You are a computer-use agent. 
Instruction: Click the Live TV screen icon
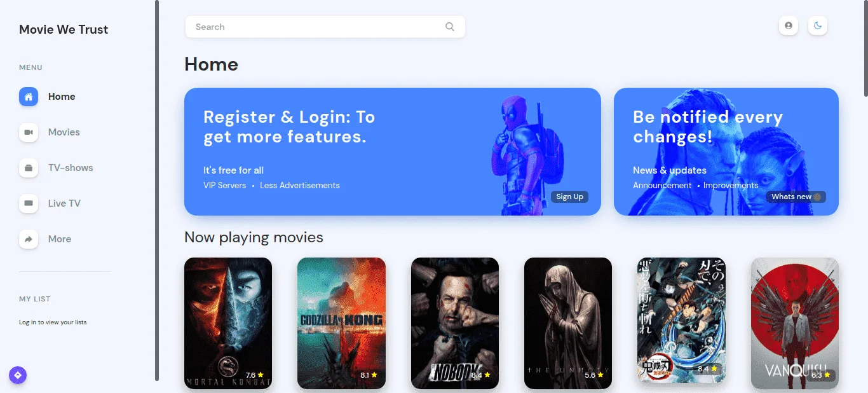pyautogui.click(x=29, y=203)
